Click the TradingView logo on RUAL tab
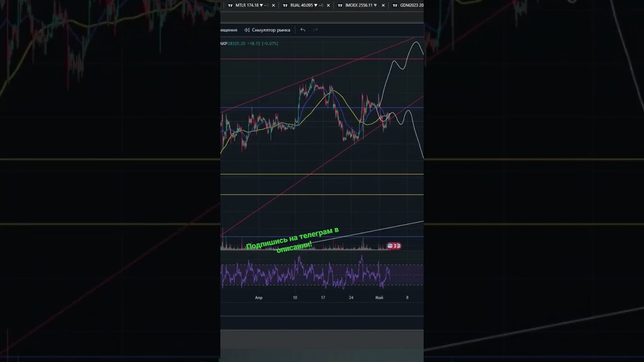 click(x=285, y=6)
